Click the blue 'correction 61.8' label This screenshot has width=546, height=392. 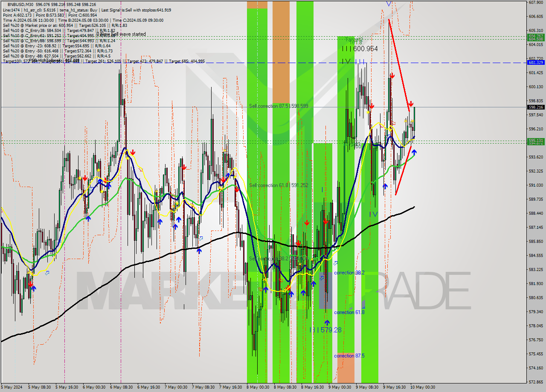(x=349, y=312)
